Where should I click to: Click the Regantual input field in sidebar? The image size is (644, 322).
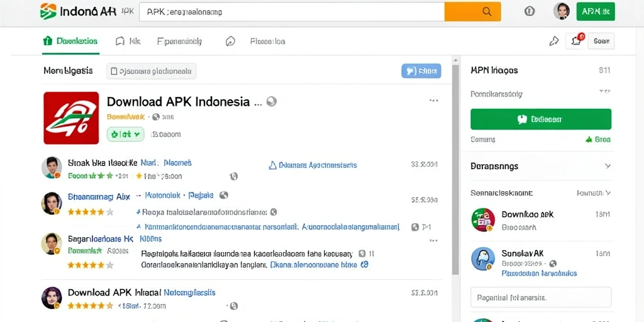[x=541, y=297]
